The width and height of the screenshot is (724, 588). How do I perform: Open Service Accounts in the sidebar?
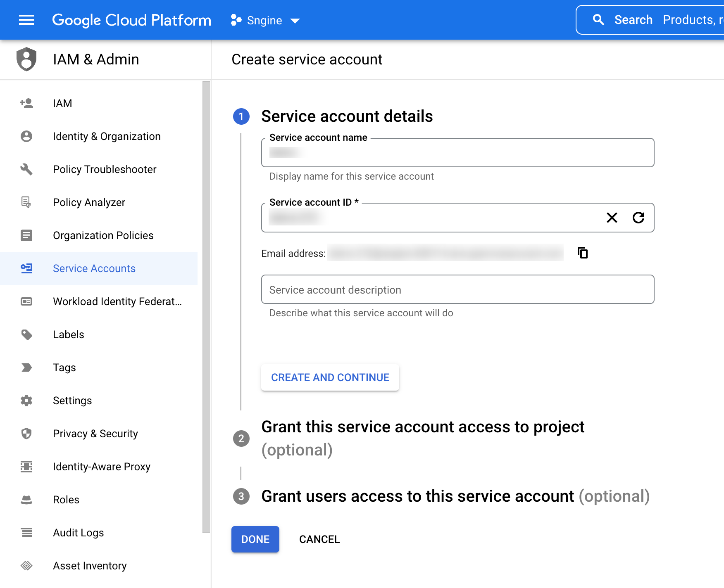click(94, 268)
